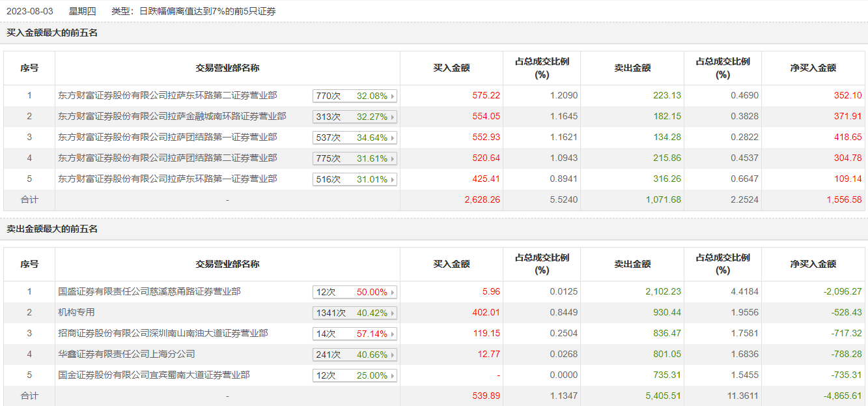Click net buy amount 352.10
Viewport: 868px width, 406px height.
[848, 95]
